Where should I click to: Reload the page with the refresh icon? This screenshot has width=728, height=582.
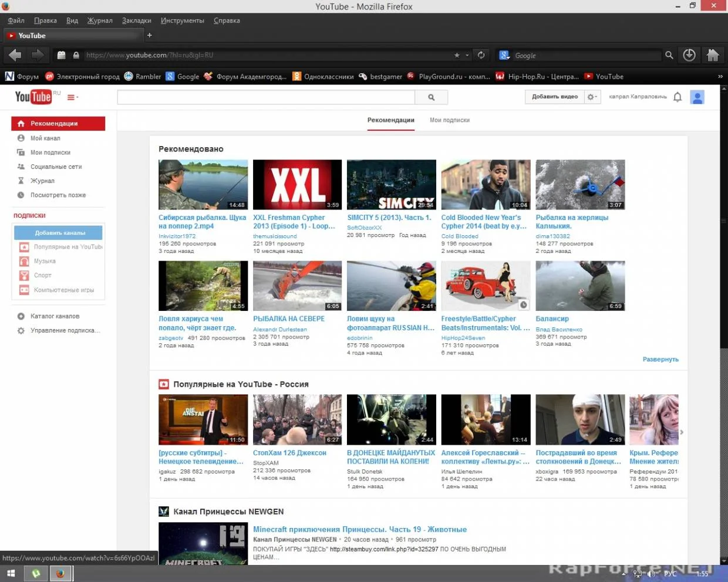481,55
